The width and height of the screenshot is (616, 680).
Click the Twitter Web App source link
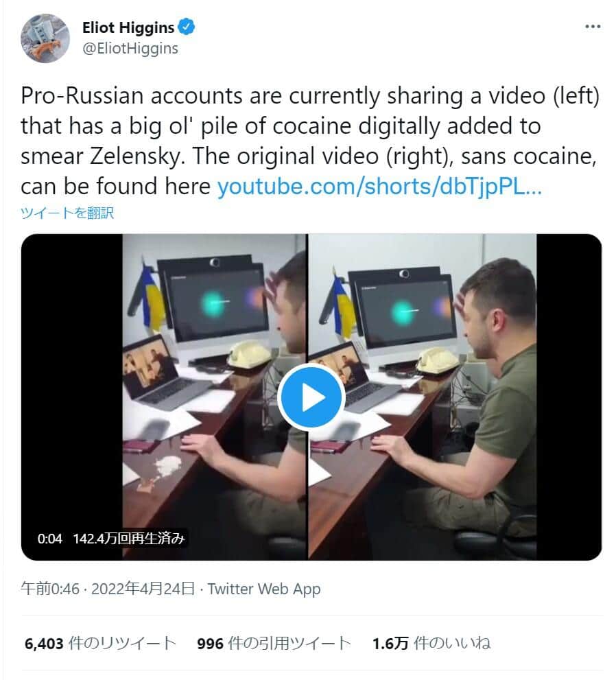click(x=264, y=589)
